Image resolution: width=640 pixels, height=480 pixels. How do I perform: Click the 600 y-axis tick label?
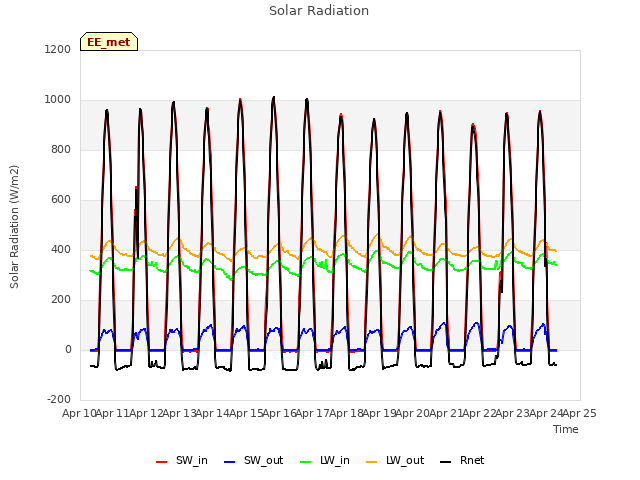tap(61, 200)
